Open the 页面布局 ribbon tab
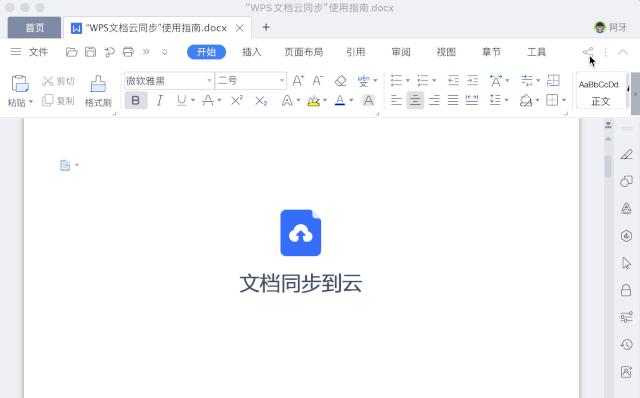 [x=304, y=52]
